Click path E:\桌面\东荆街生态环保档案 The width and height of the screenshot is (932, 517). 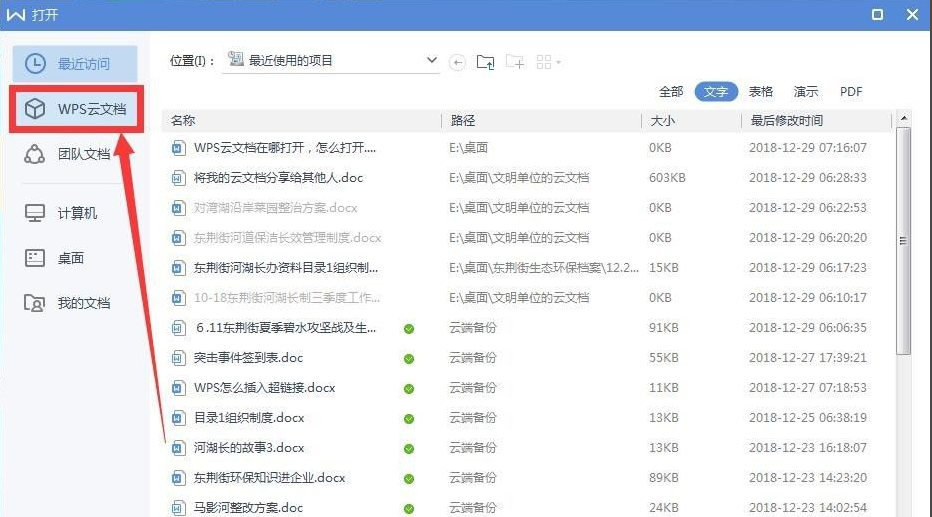(543, 267)
